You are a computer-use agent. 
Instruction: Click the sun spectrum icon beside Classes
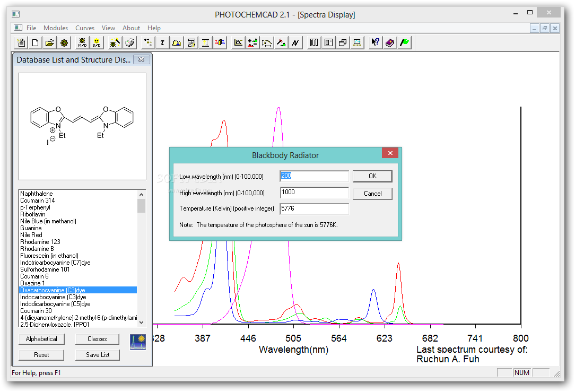138,342
